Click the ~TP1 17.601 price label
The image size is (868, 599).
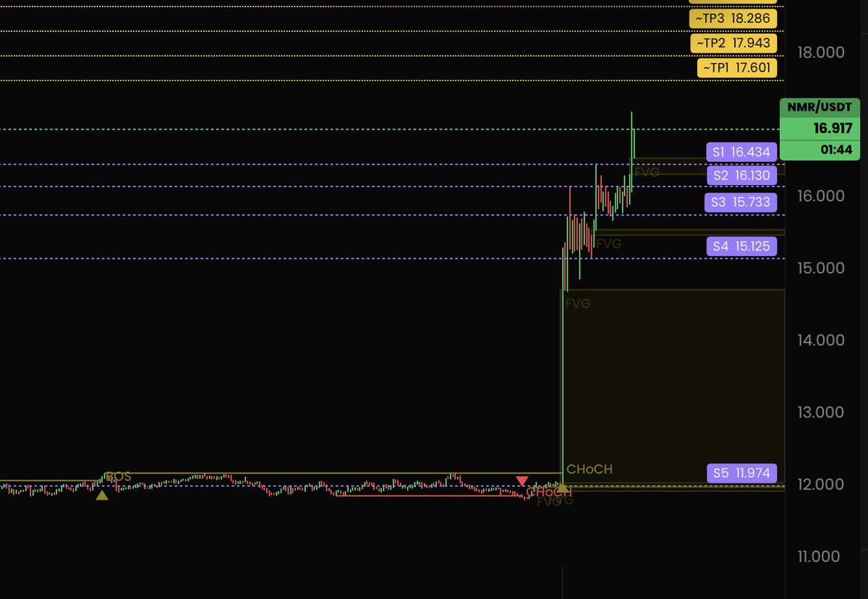[737, 68]
